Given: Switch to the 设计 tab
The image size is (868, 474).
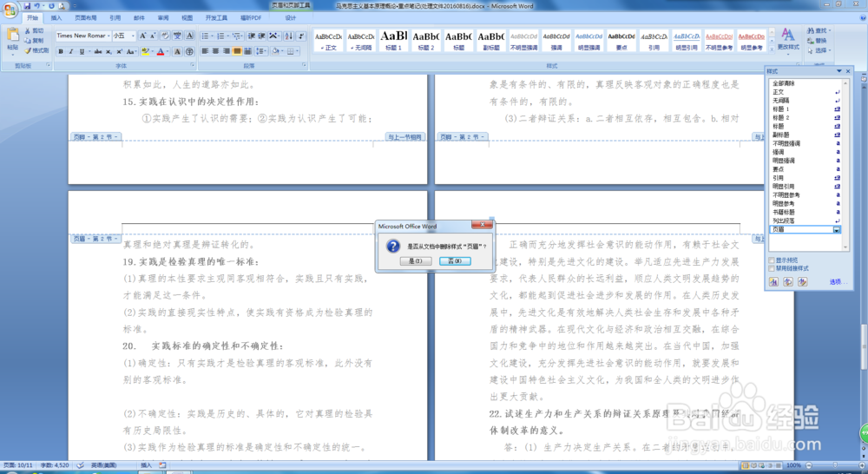Looking at the screenshot, I should [x=290, y=17].
